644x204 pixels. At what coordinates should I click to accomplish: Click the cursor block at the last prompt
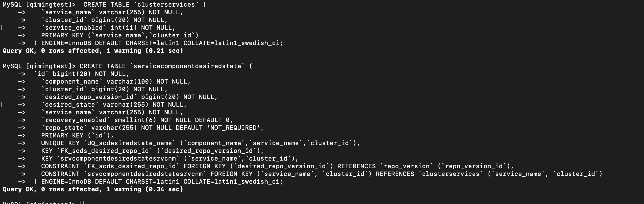click(x=82, y=203)
